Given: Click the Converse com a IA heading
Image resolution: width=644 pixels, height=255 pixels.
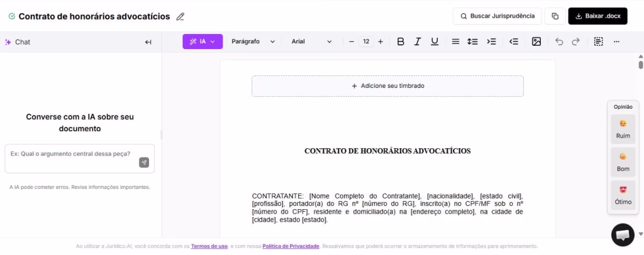Looking at the screenshot, I should (80, 122).
